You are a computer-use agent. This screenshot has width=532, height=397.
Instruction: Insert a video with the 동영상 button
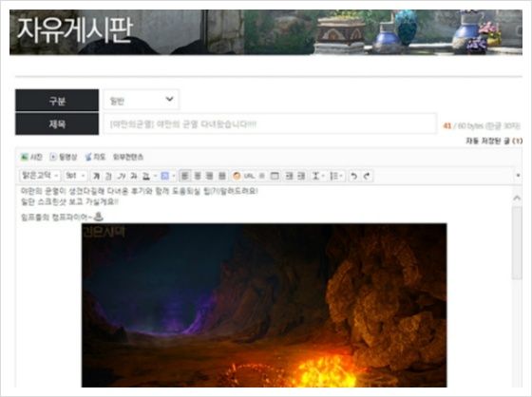click(x=64, y=157)
